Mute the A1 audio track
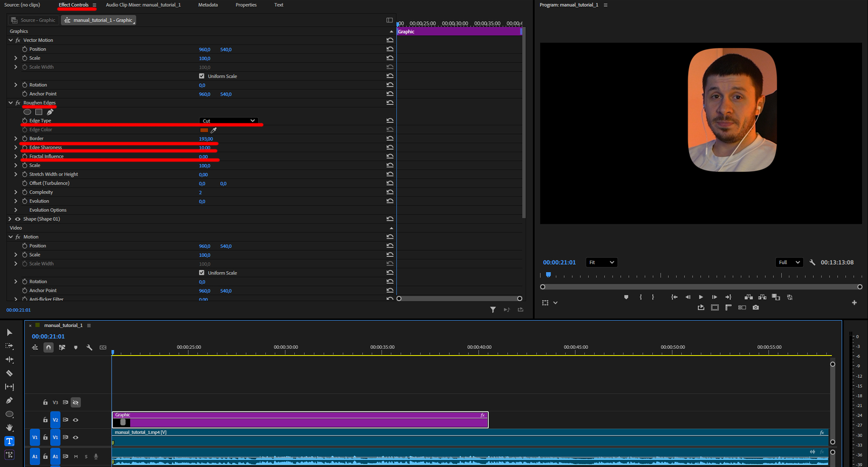Screen dimensions: 868x467 76,457
